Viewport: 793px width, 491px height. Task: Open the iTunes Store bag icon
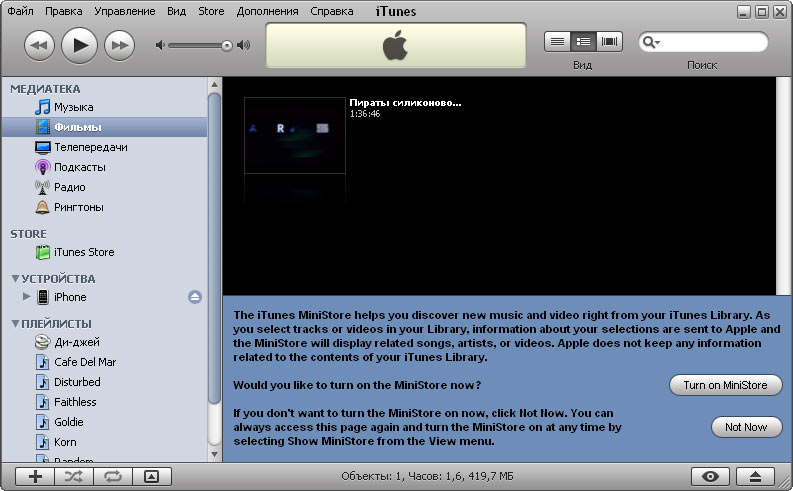pos(42,252)
